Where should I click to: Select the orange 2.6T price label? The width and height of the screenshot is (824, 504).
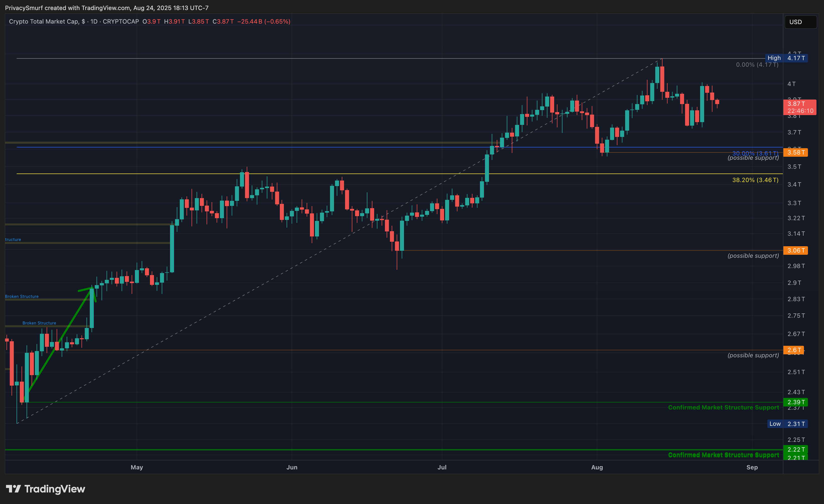click(793, 350)
